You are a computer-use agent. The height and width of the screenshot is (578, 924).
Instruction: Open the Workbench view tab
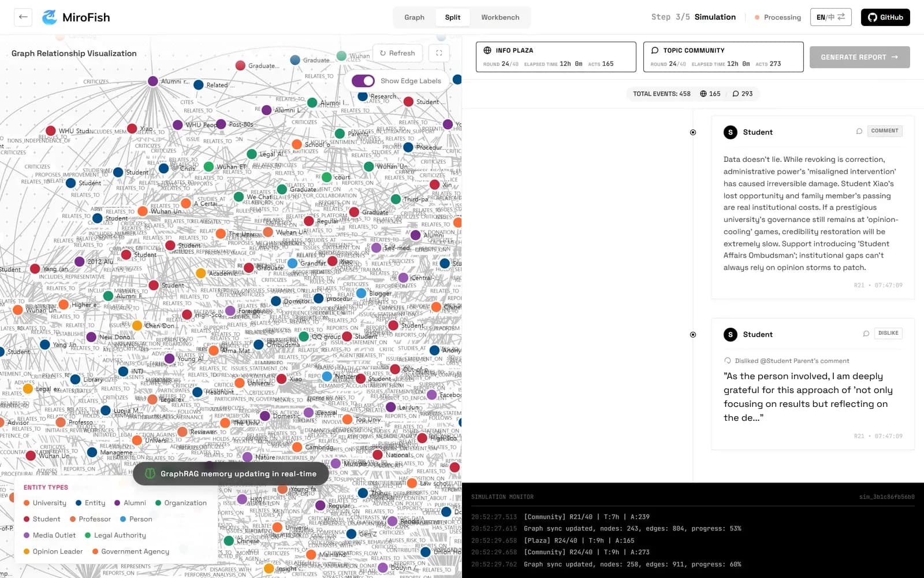(x=500, y=17)
